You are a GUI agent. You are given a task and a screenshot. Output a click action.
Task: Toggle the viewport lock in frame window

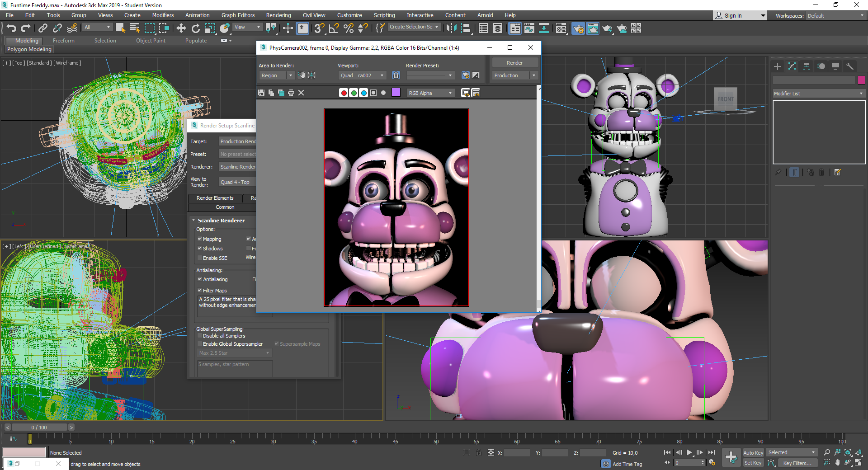click(x=396, y=75)
